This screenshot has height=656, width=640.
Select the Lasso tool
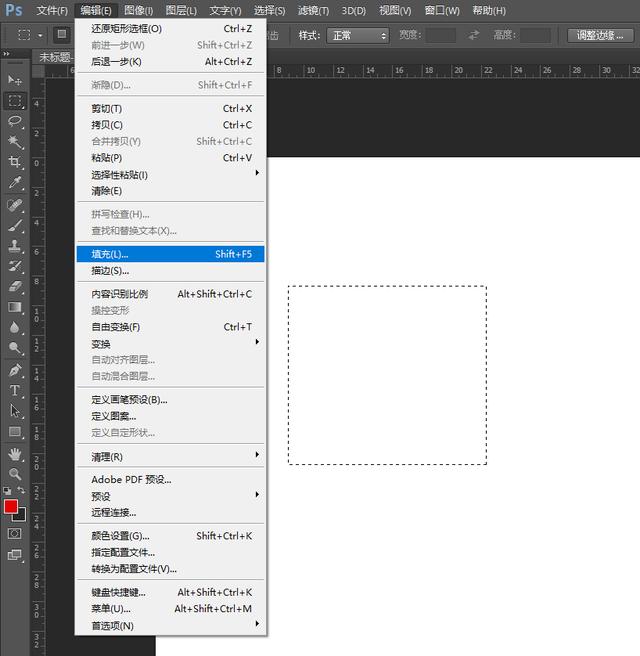[x=15, y=121]
